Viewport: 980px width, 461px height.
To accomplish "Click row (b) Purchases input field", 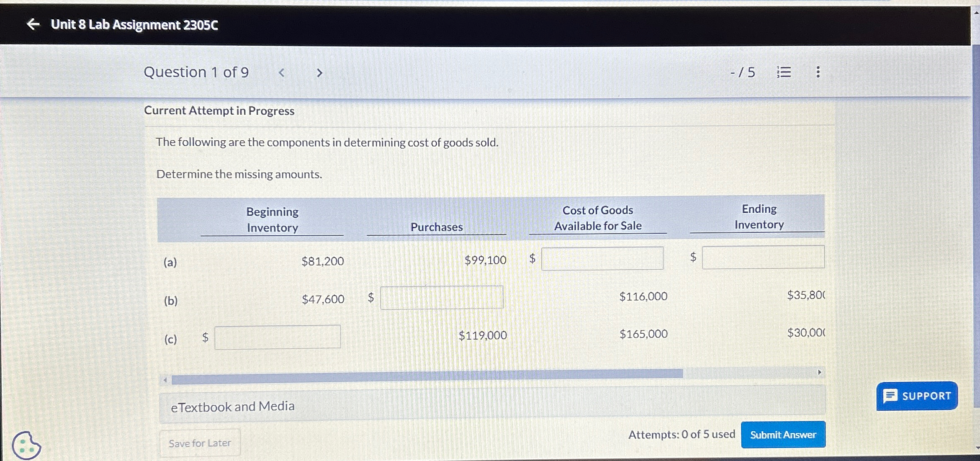I will 441,298.
